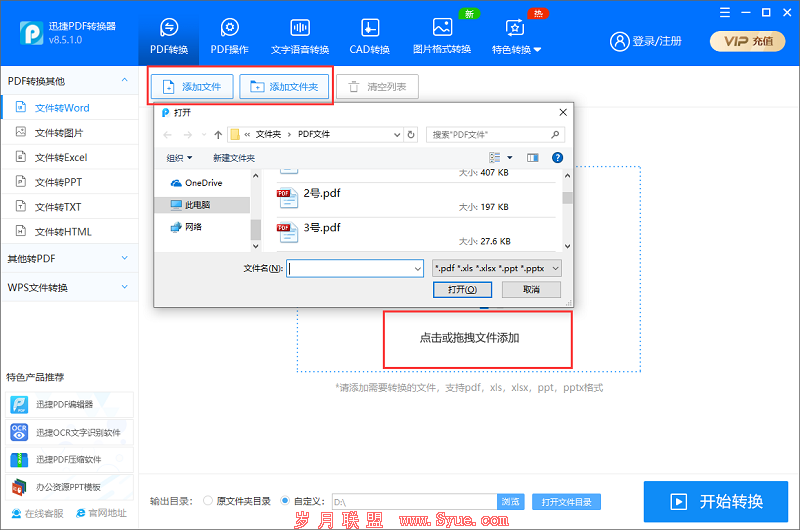The height and width of the screenshot is (530, 800).
Task: Click the navigation pane scroll down arrow
Action: coord(256,246)
